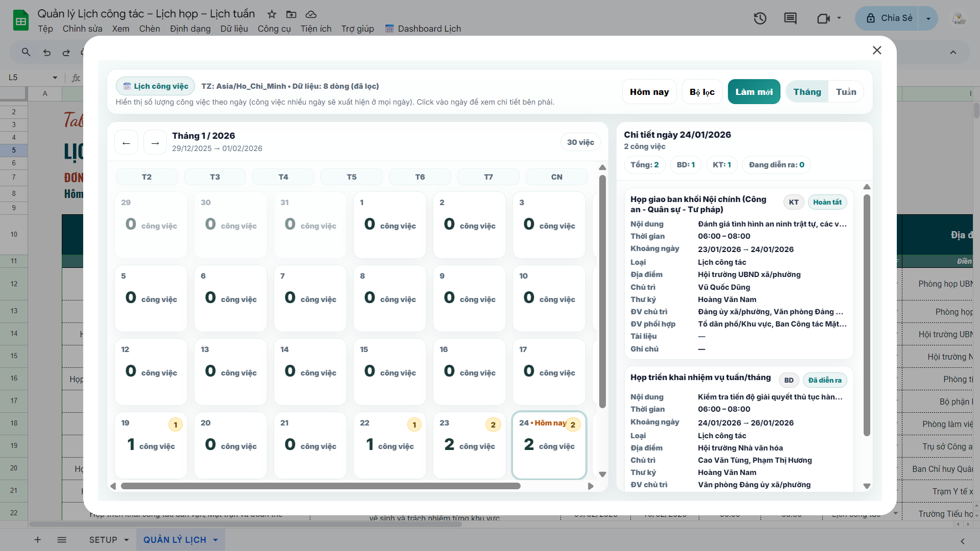Expand the Chia Sẻ dropdown arrow
The width and height of the screenshot is (980, 551).
928,18
